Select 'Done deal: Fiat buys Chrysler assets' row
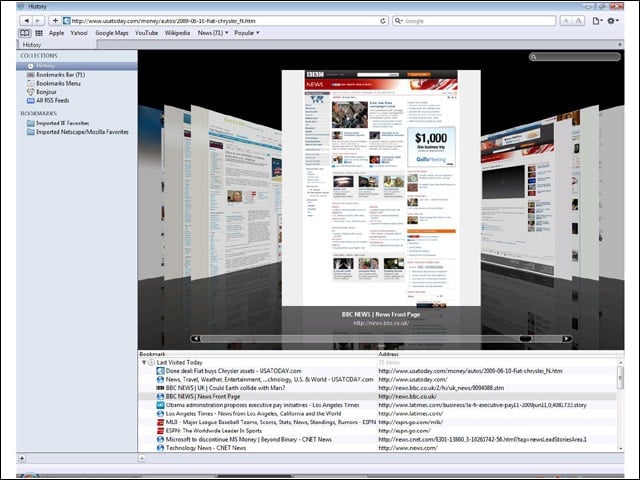640x480 pixels. point(377,371)
